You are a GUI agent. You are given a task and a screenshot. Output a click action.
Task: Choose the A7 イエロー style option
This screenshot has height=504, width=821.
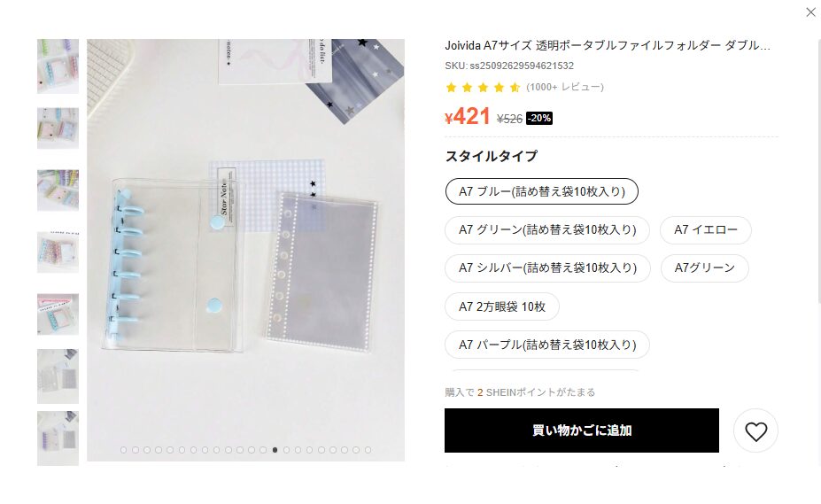click(705, 229)
